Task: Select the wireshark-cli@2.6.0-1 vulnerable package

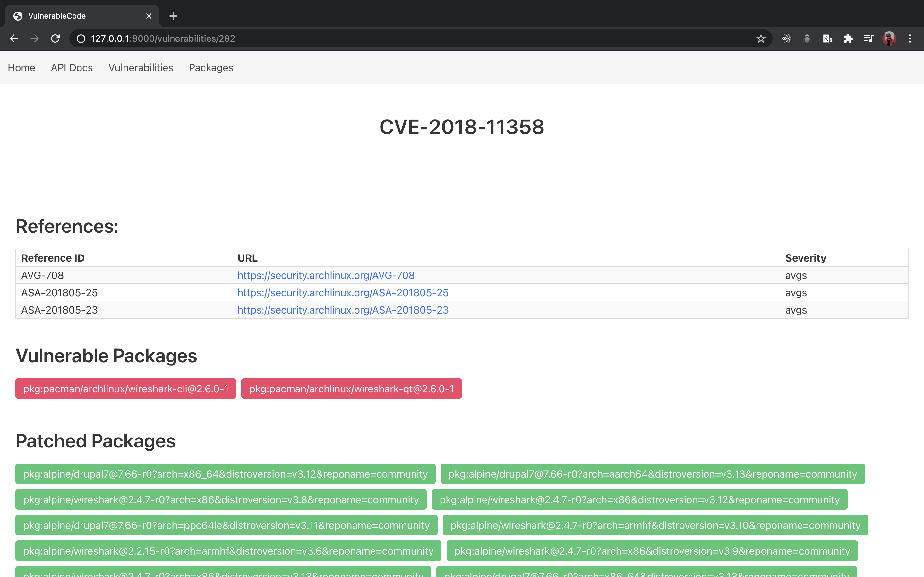Action: coord(126,389)
